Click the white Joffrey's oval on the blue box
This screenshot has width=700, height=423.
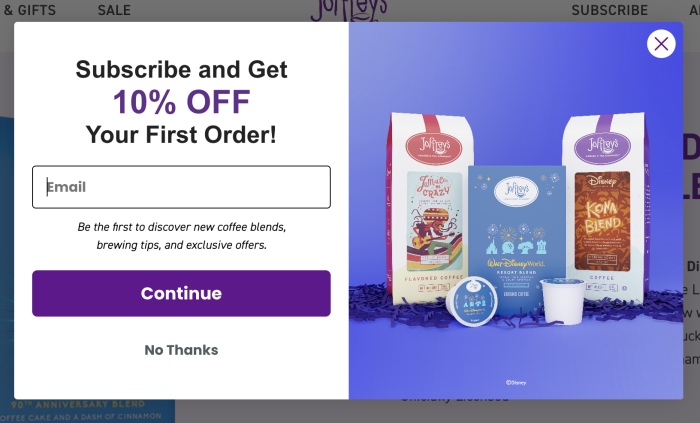(516, 191)
